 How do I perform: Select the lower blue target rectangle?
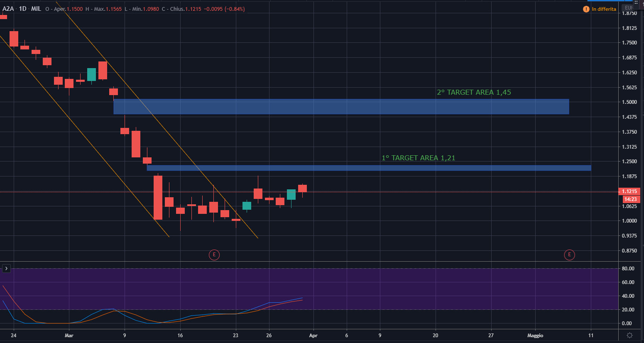click(x=369, y=168)
